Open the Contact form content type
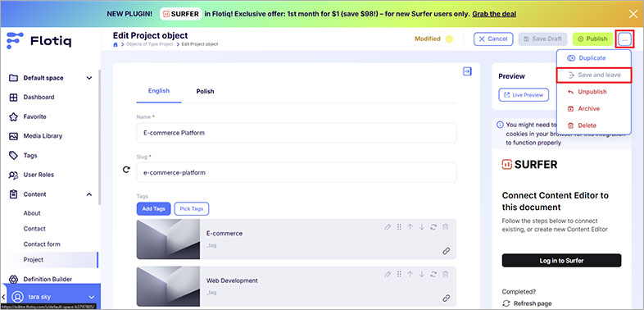The height and width of the screenshot is (310, 644). coord(42,244)
